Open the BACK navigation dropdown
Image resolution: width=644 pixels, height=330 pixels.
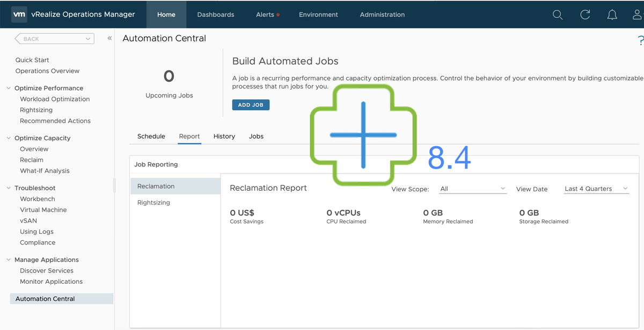point(54,39)
